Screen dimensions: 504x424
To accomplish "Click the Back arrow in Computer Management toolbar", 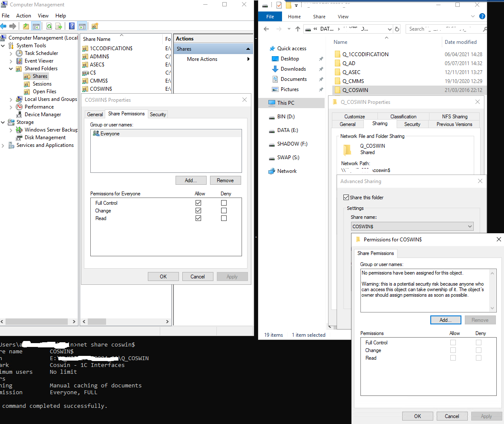I will coord(3,26).
